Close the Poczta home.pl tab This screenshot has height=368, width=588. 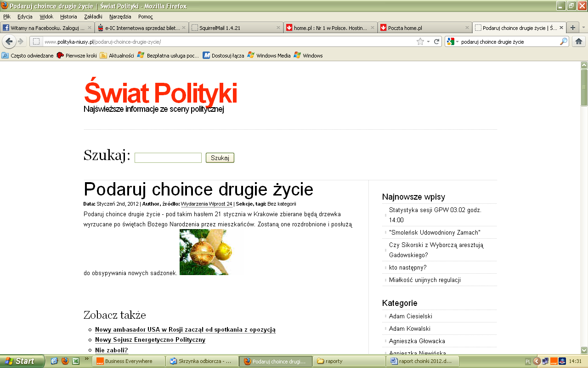click(x=467, y=28)
